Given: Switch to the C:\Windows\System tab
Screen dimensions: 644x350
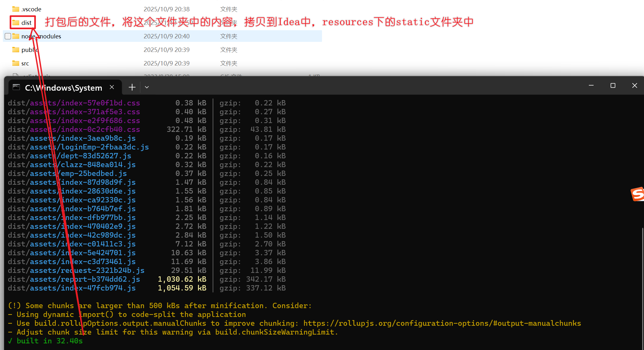Looking at the screenshot, I should [63, 88].
